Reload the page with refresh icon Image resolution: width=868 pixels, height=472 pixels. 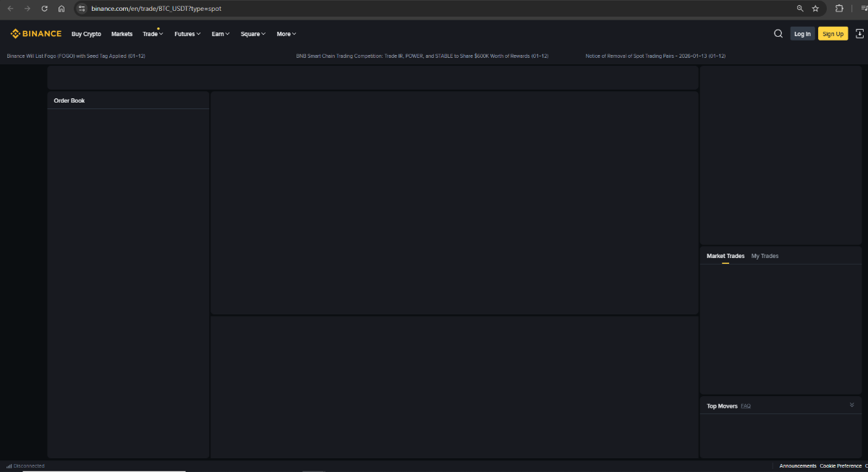point(45,9)
